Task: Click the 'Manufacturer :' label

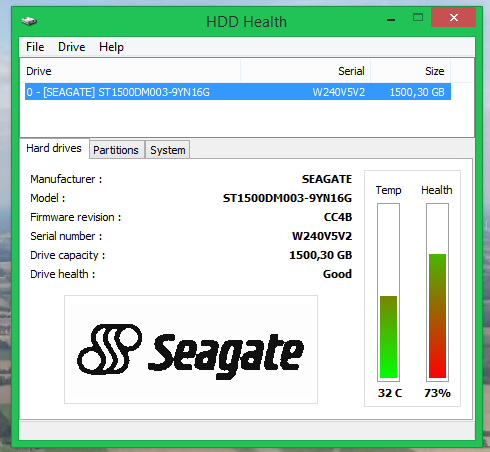Action: [x=66, y=179]
